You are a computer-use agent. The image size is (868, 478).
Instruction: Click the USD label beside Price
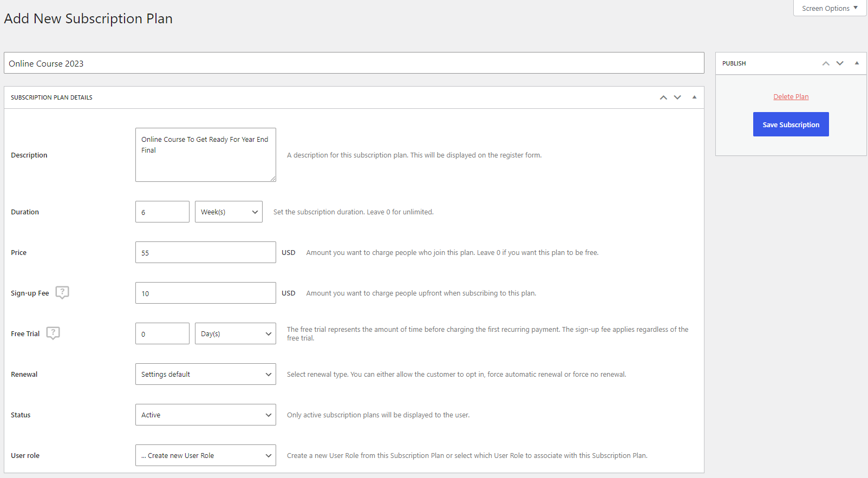(289, 252)
